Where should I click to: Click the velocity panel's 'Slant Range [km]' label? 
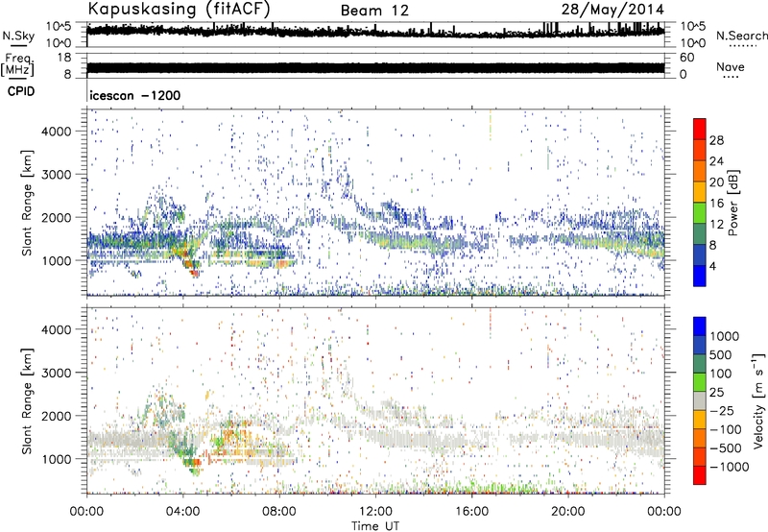click(27, 400)
